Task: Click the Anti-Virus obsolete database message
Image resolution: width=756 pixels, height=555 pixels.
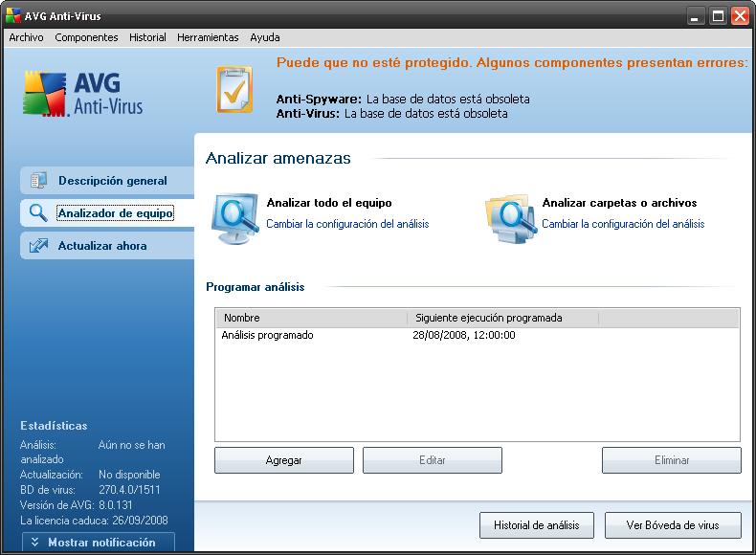Action: [x=391, y=114]
